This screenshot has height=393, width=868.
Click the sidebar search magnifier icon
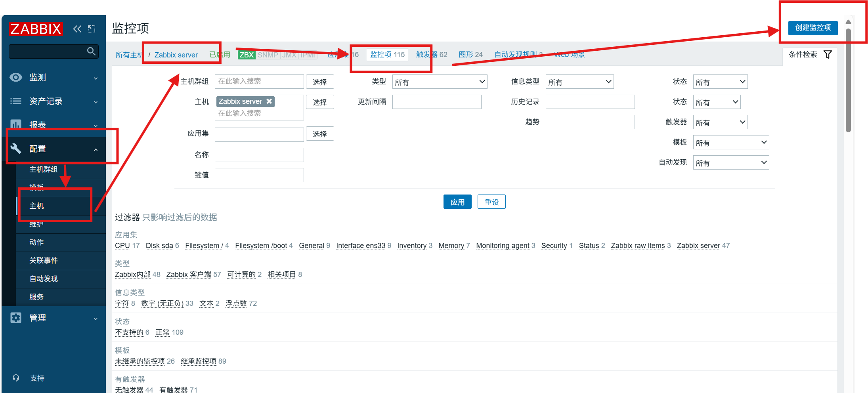(92, 52)
